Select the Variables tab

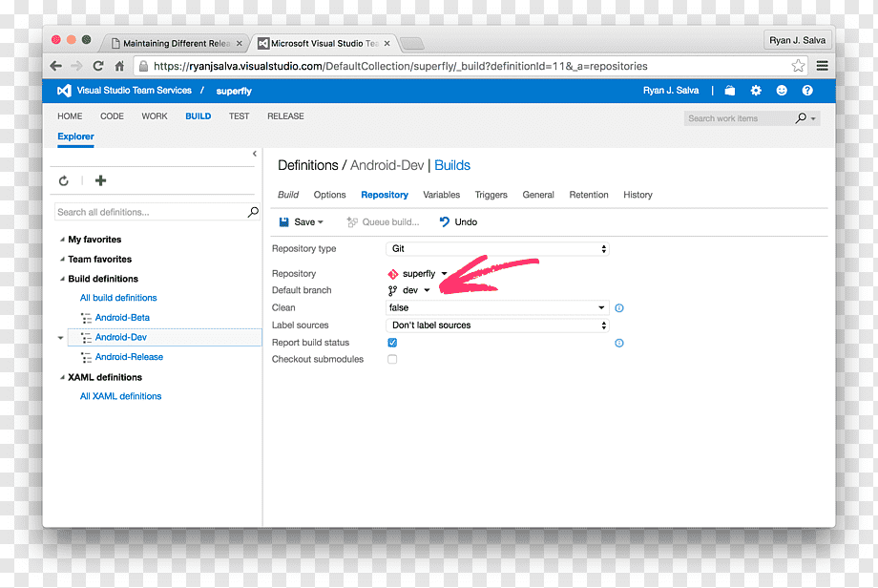(x=441, y=195)
